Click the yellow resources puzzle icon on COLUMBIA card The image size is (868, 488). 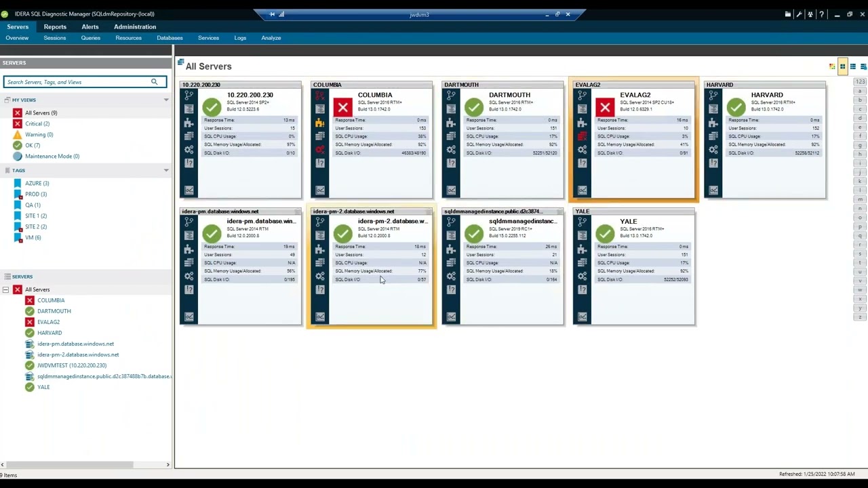[x=319, y=122]
